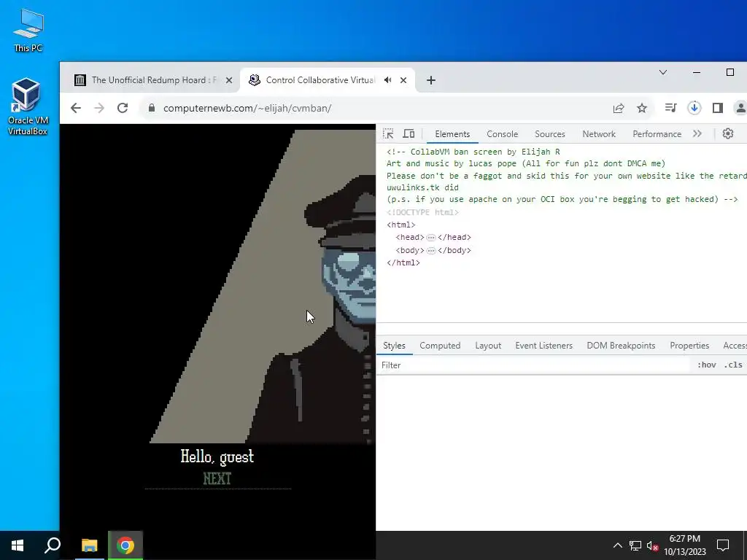Open Chrome downloads icon
Image resolution: width=747 pixels, height=560 pixels.
point(694,108)
